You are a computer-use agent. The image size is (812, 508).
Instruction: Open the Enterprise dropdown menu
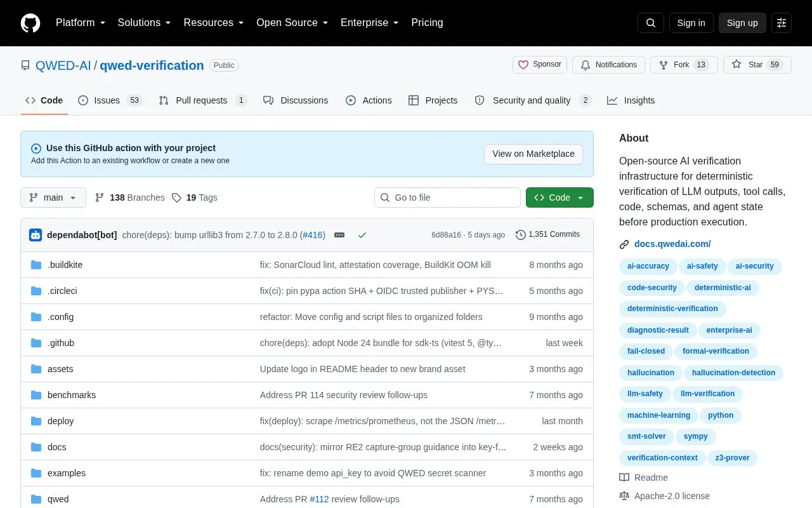[370, 23]
